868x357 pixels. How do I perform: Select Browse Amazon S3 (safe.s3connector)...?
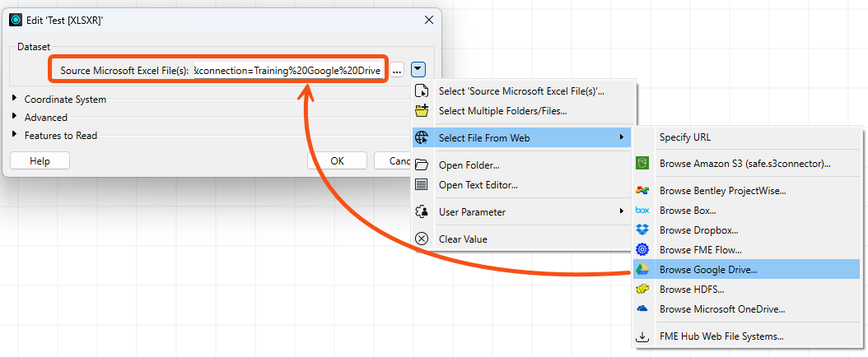pyautogui.click(x=747, y=164)
